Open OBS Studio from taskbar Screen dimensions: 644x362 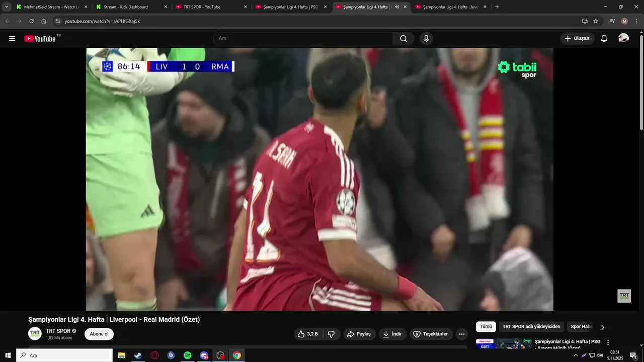coord(220,355)
